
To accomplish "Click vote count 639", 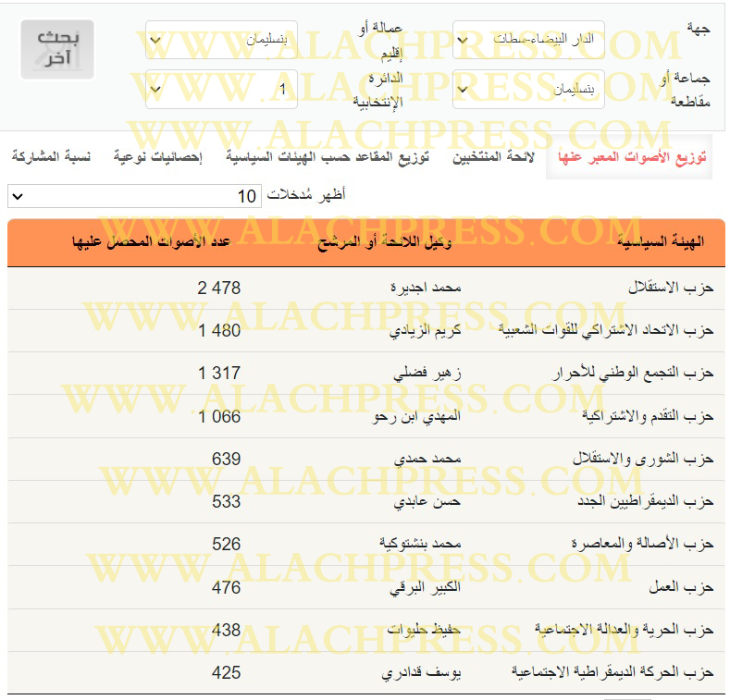I will point(227,459).
